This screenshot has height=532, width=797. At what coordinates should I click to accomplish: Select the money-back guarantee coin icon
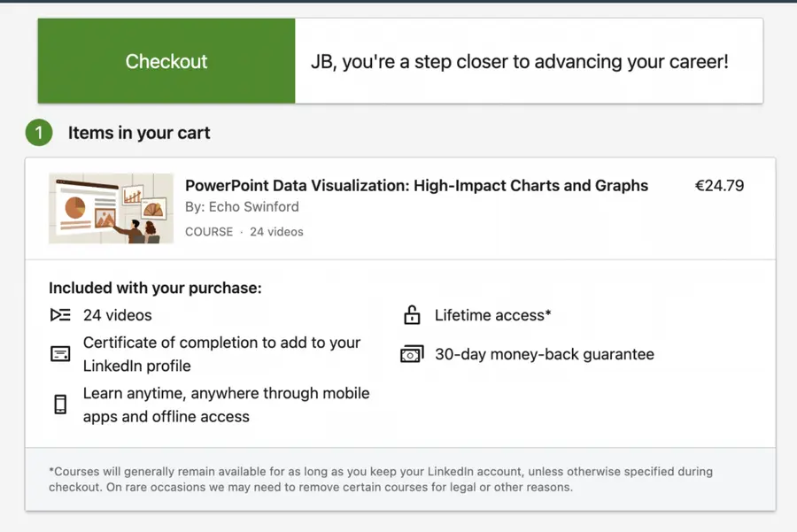point(411,354)
